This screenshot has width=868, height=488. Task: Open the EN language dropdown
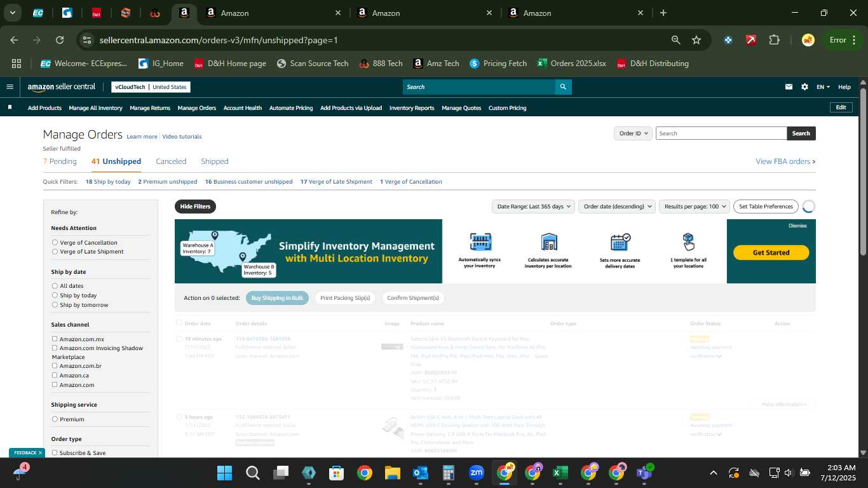823,87
